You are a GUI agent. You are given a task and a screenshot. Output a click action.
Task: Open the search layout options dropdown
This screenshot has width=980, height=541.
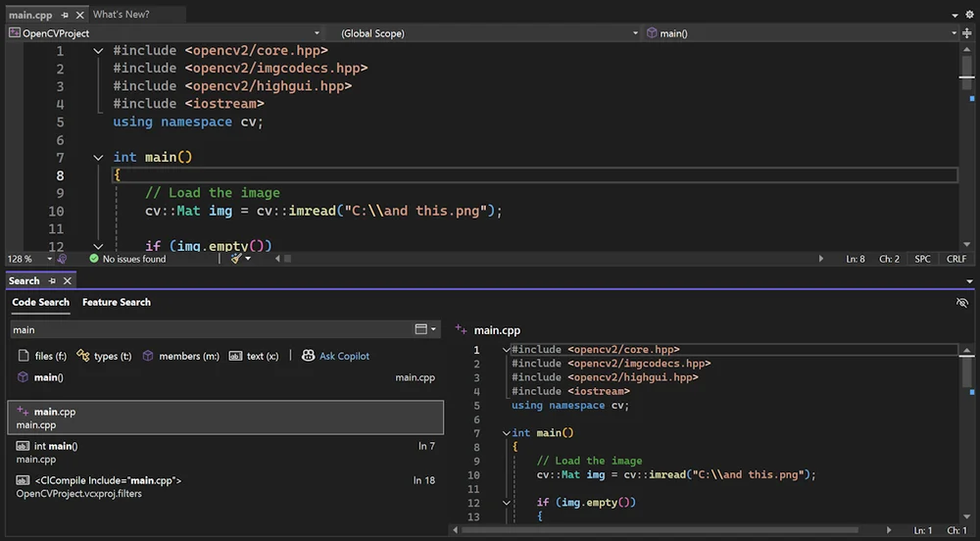pyautogui.click(x=425, y=329)
